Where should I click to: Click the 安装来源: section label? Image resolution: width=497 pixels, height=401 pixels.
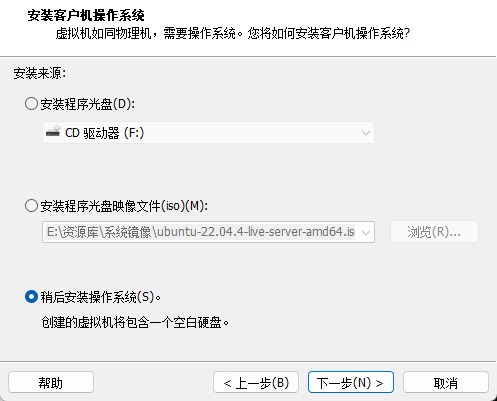[40, 73]
